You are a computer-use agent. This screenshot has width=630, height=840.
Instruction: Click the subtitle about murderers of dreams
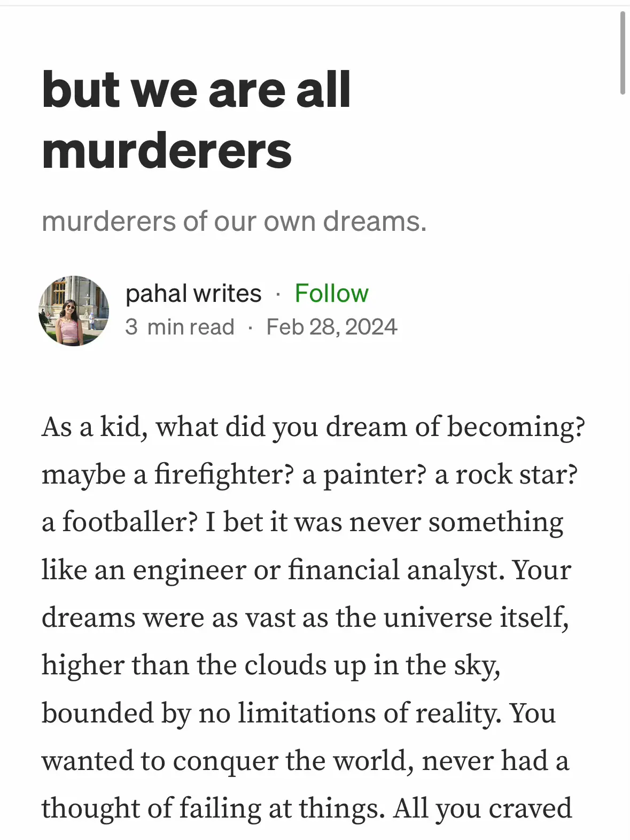234,221
